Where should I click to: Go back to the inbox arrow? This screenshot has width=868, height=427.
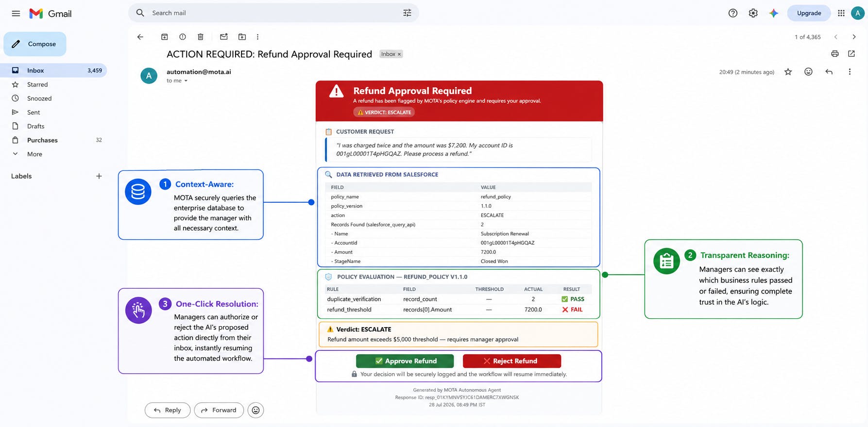(x=140, y=37)
